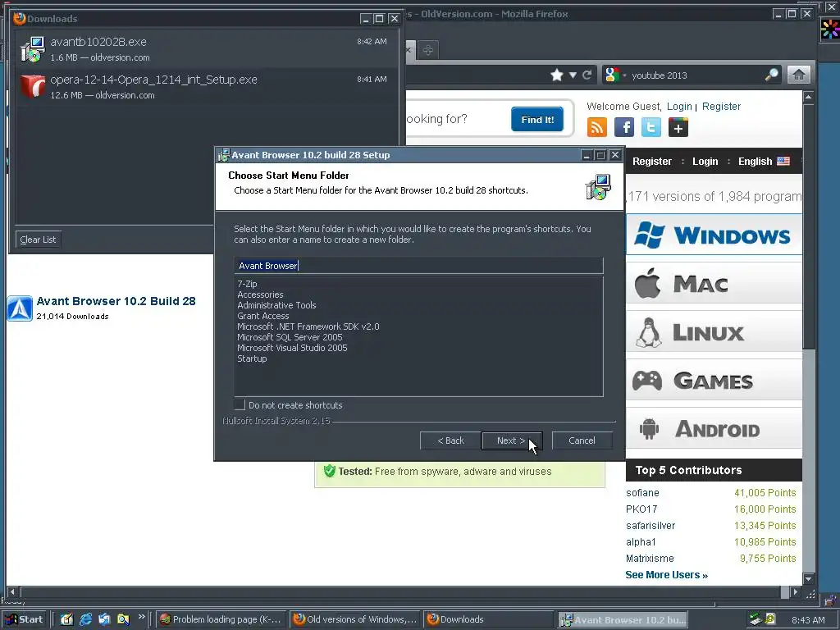The width and height of the screenshot is (840, 630).
Task: Click the Firefox home button icon
Action: pos(799,75)
